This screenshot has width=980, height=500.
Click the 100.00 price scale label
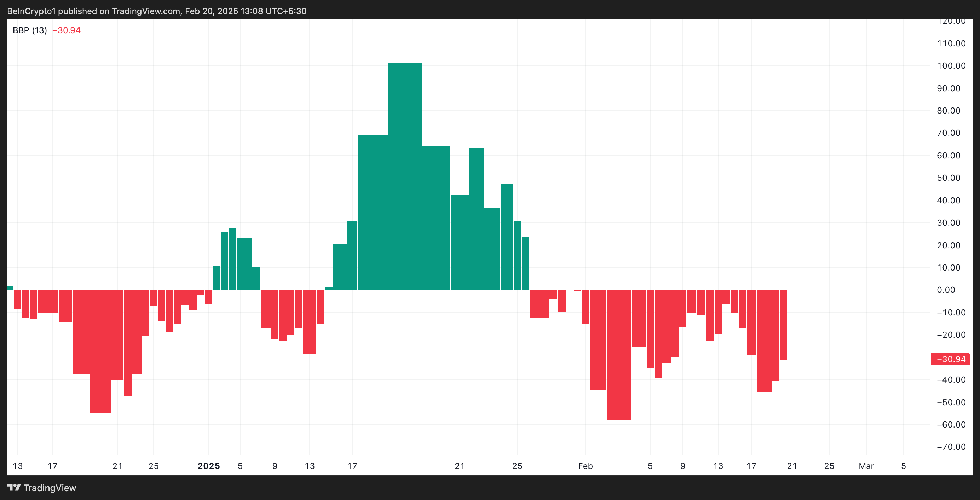(x=951, y=66)
